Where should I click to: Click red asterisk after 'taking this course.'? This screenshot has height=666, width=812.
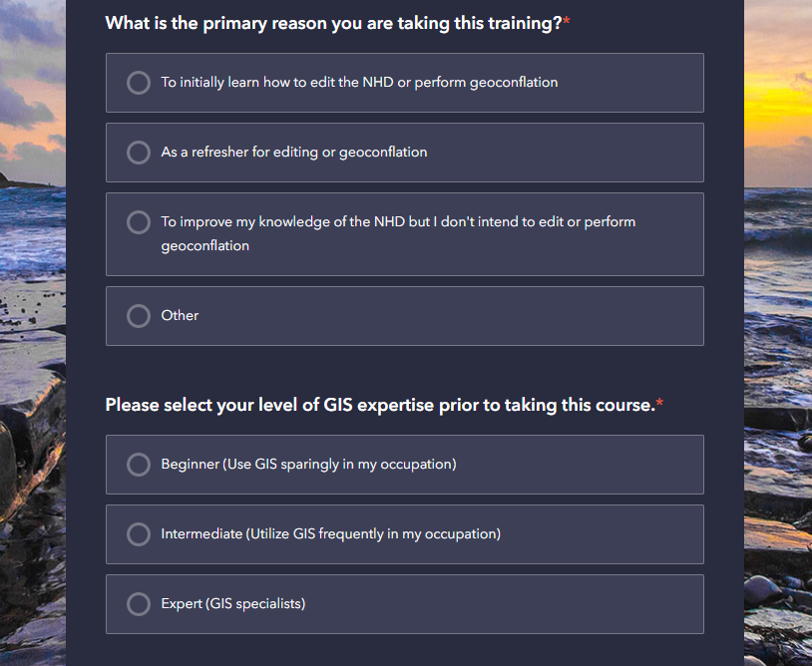[x=659, y=405]
